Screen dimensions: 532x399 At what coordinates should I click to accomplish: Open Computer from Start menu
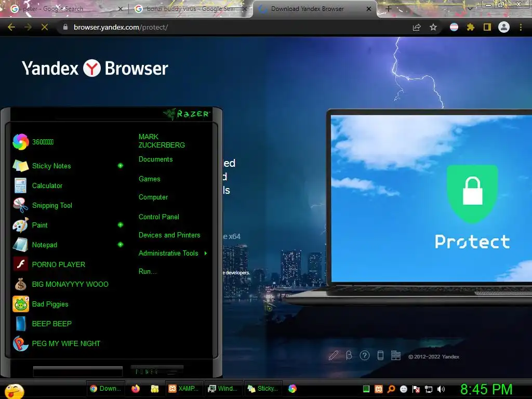tap(153, 197)
